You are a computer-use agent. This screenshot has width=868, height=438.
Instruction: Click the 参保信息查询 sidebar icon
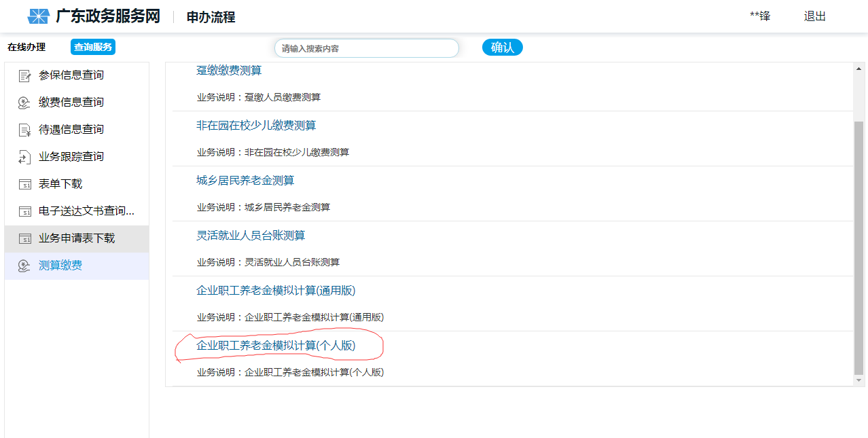[24, 75]
